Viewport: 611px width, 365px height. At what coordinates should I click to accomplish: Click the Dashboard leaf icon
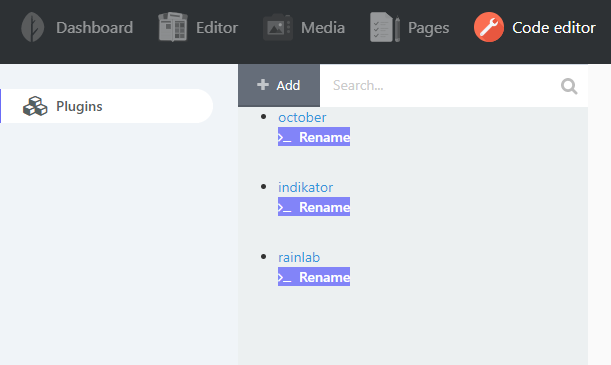point(33,27)
